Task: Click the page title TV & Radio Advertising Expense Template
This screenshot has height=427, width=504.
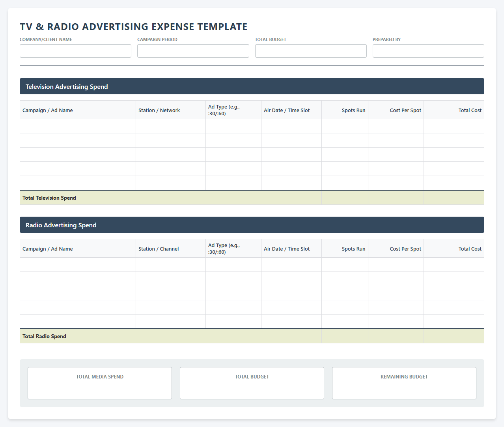Action: click(134, 27)
